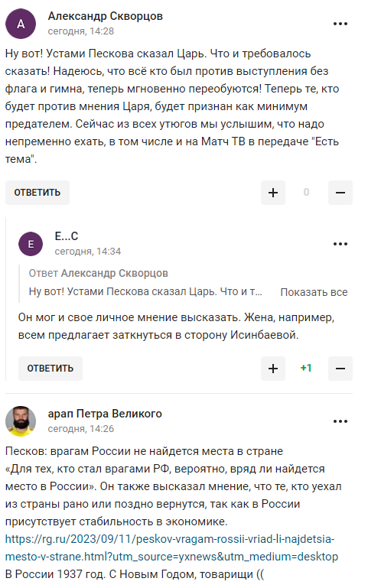Viewport: 368px width, 588px height.
Task: Click purple avatar letter Е
Action: coord(31,244)
